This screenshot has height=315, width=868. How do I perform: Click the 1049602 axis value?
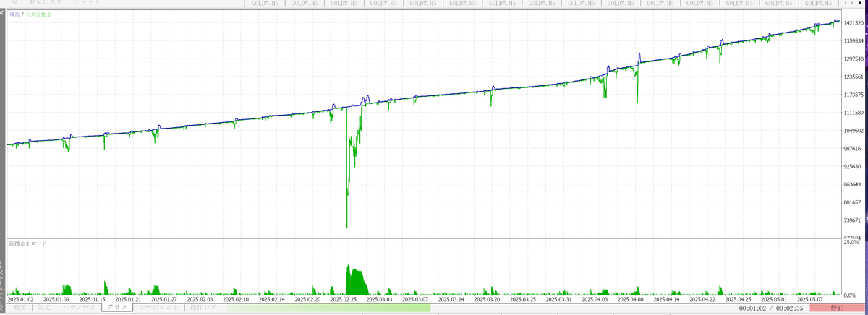[x=855, y=131]
